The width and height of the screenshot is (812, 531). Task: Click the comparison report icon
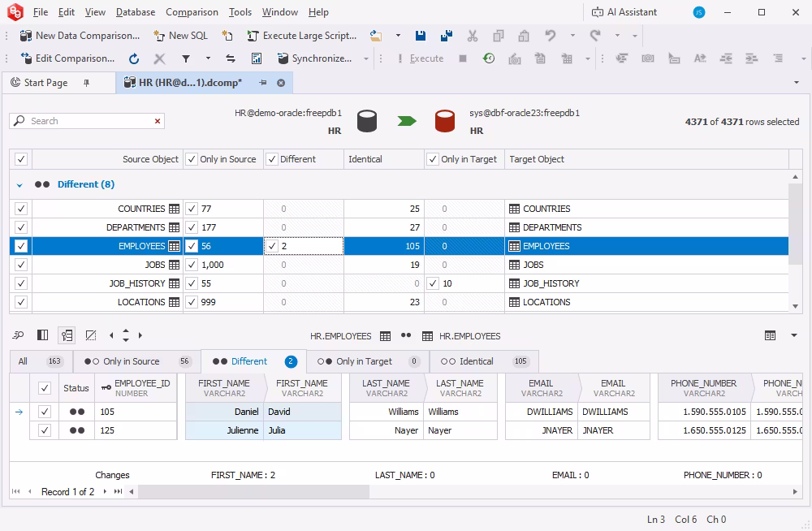click(x=257, y=58)
